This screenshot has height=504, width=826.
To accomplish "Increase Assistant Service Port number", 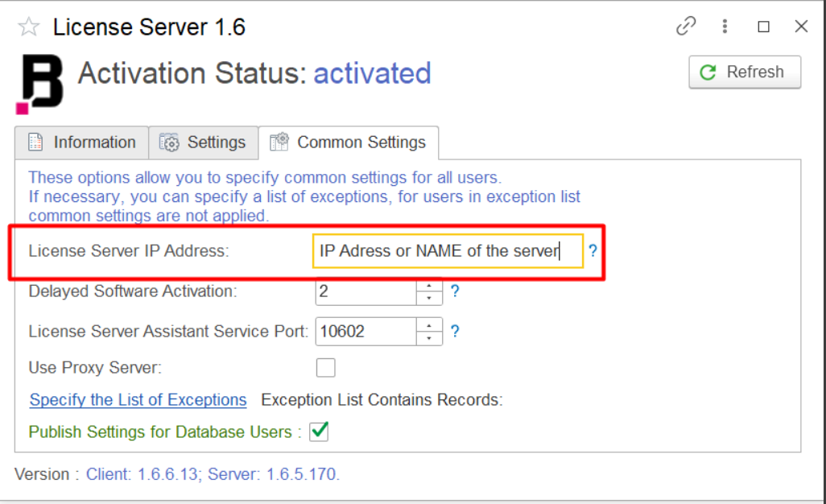I will [429, 324].
